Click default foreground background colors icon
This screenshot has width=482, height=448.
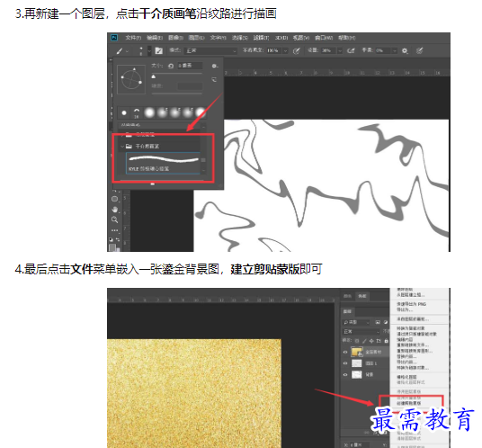[x=111, y=239]
